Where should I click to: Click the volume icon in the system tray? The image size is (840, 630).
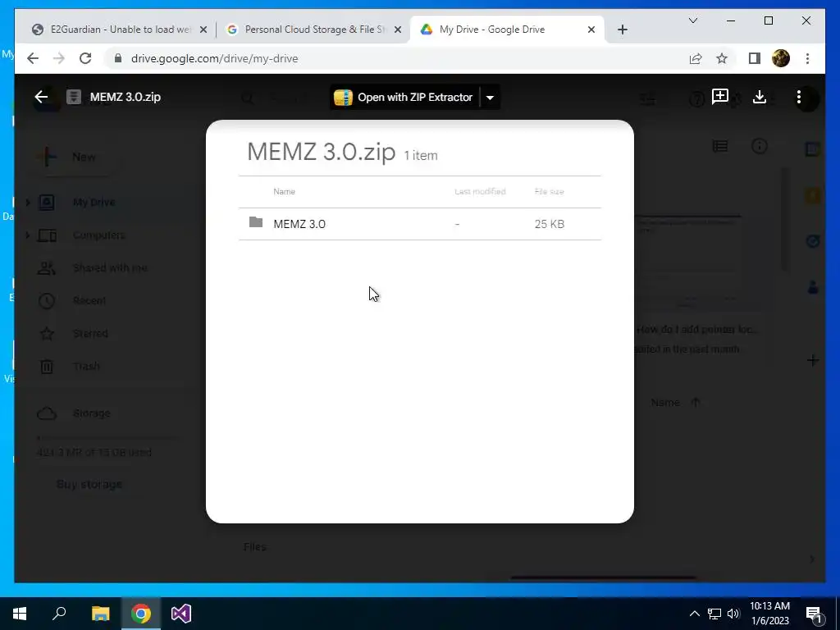pos(734,614)
